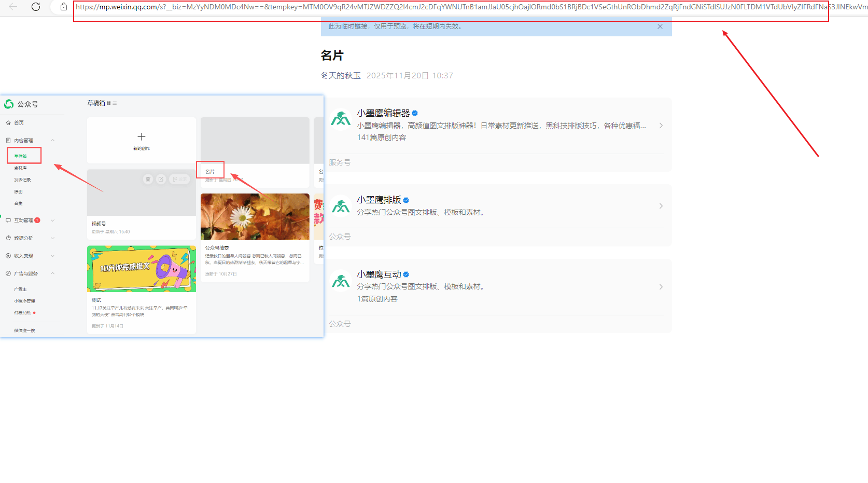Collapse the 内容管理 sidebar section
868x483 pixels.
pyautogui.click(x=52, y=141)
